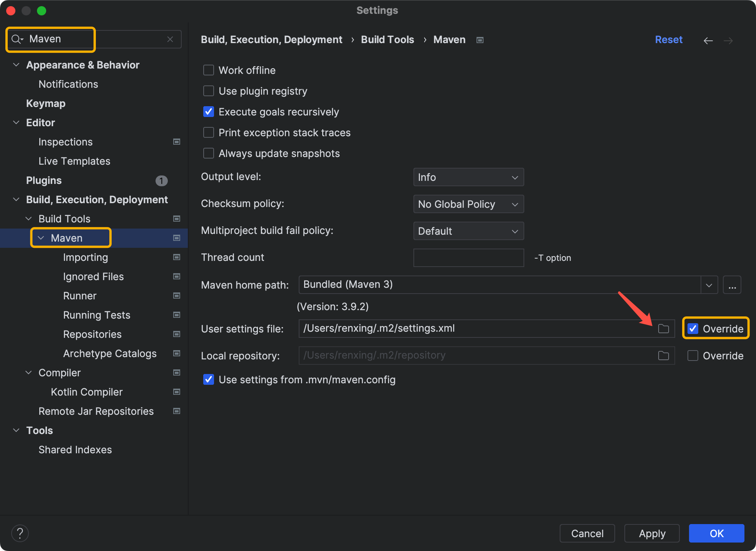Enable Use plugin registry
This screenshot has height=551, width=756.
tap(209, 91)
